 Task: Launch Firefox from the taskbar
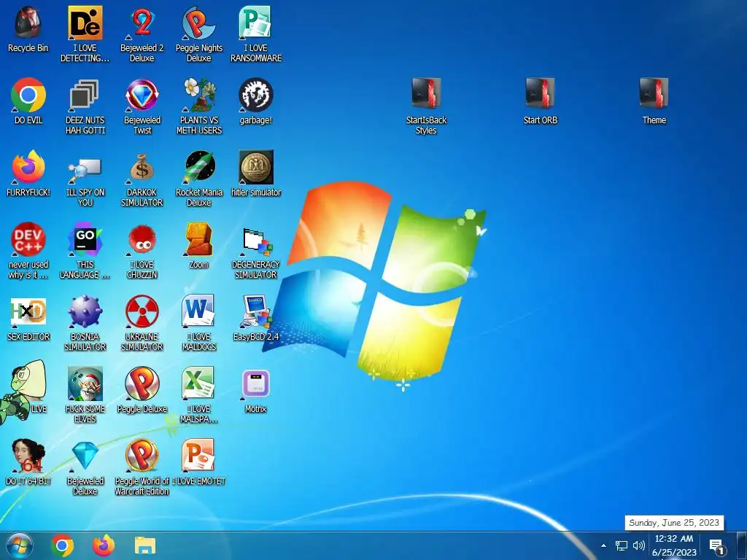point(104,545)
